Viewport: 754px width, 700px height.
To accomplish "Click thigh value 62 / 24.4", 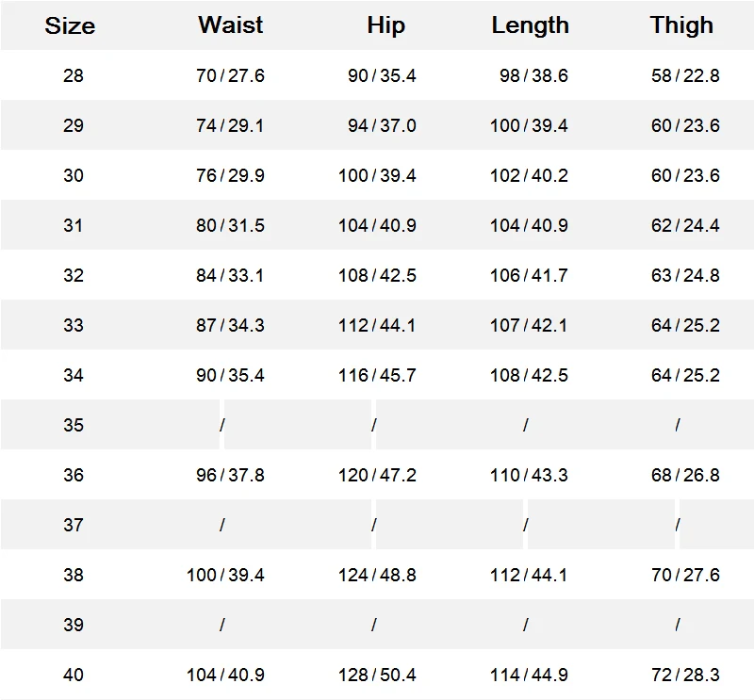I will 685,225.
